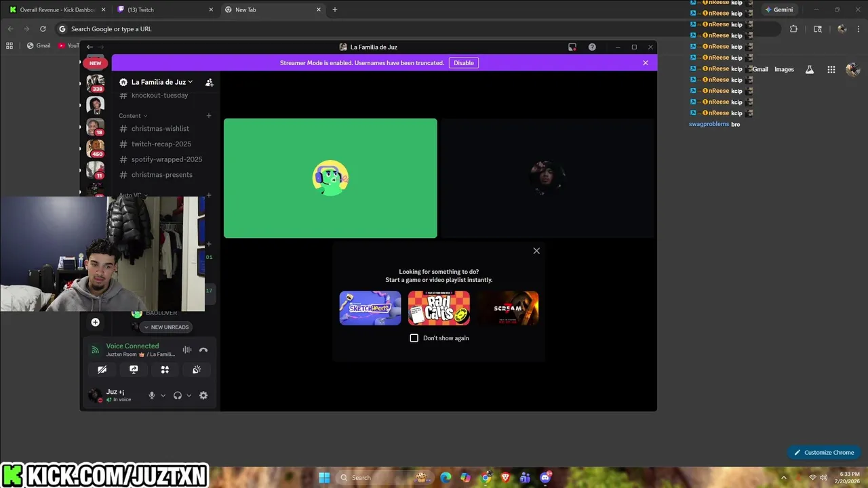The height and width of the screenshot is (488, 868).
Task: Open the twitch-recap-2025 channel
Action: pos(161,144)
